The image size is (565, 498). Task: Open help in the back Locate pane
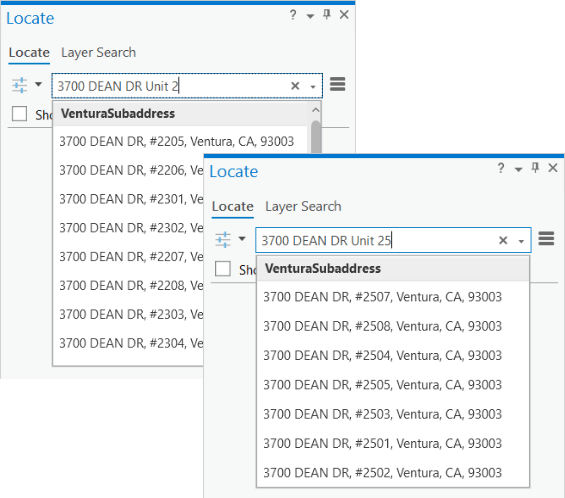(x=293, y=15)
